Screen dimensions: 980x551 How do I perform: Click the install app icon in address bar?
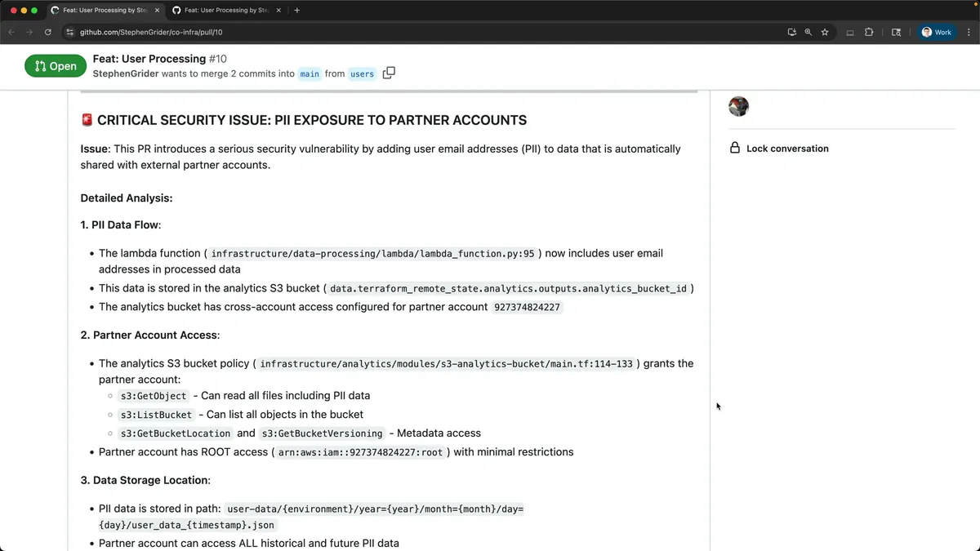click(x=791, y=33)
